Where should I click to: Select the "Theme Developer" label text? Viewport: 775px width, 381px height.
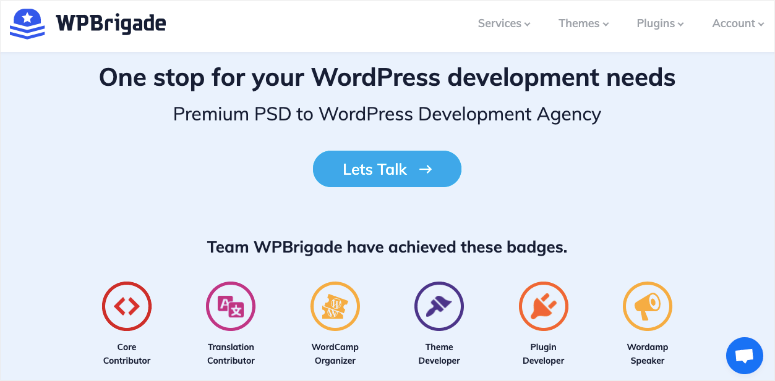[439, 354]
